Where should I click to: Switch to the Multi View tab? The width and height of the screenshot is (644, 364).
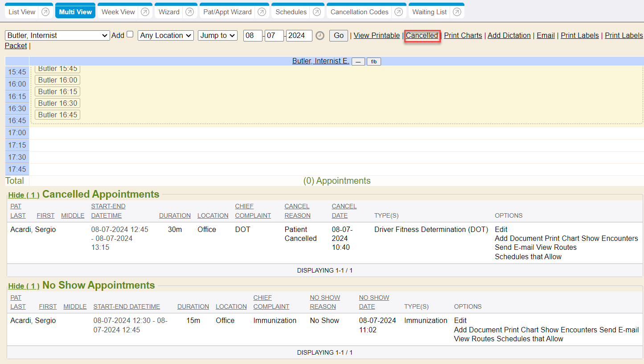(x=75, y=12)
